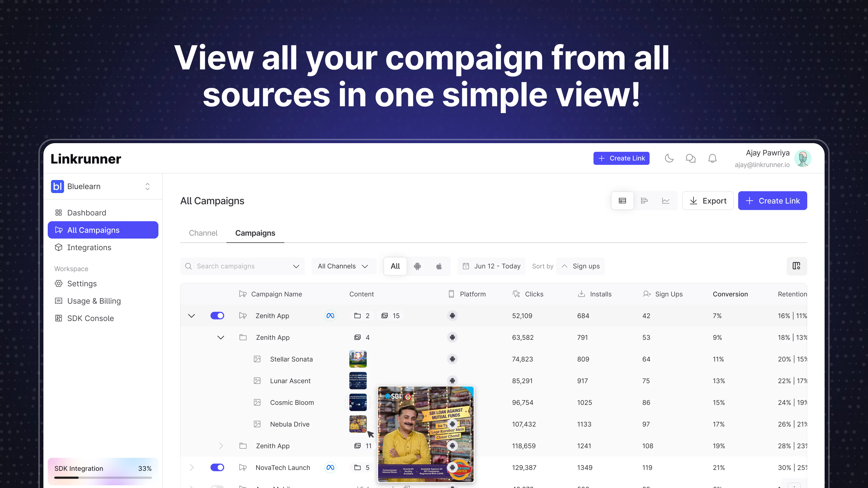This screenshot has width=868, height=488.
Task: Open the All Channels dropdown
Action: (x=343, y=266)
